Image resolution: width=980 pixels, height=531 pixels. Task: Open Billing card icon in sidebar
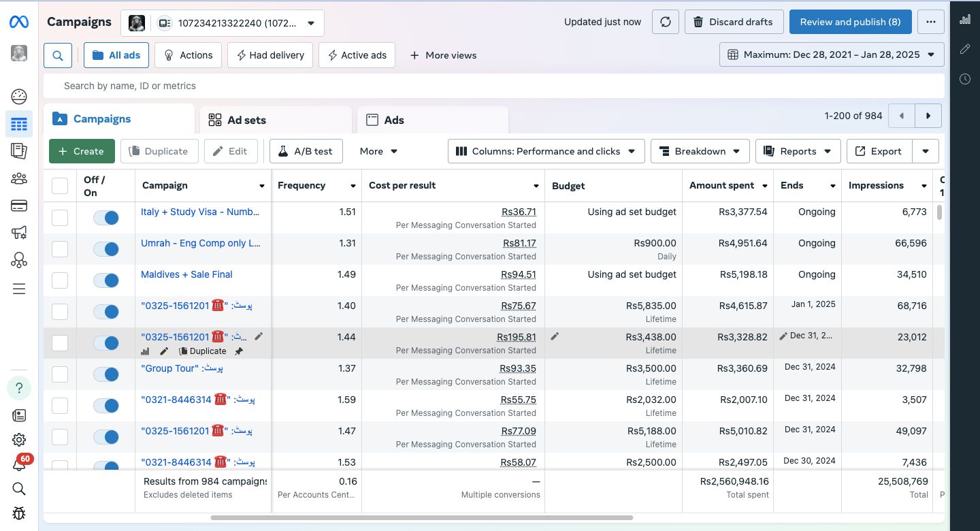(x=19, y=206)
